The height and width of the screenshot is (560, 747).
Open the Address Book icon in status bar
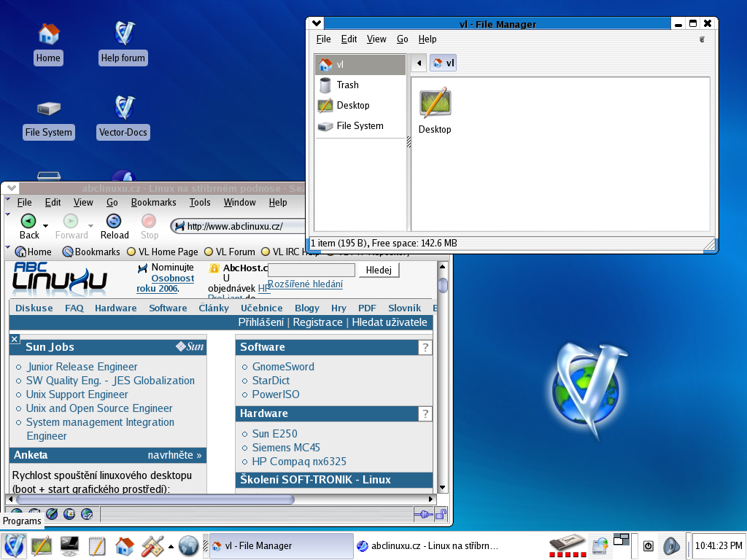pos(69,514)
